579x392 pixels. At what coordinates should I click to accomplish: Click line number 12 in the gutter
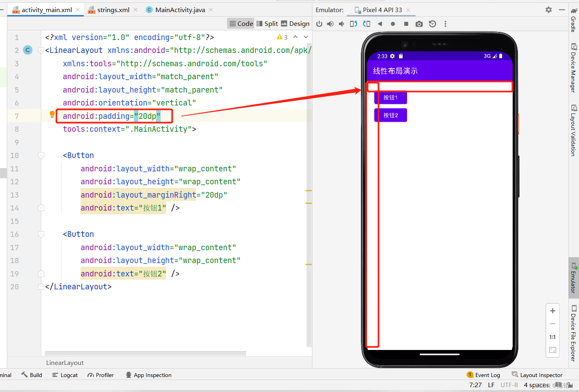[x=15, y=181]
